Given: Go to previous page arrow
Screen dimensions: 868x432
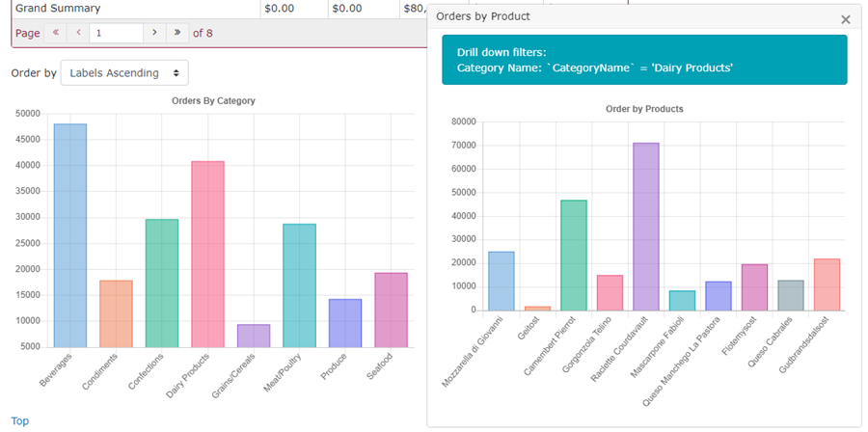Looking at the screenshot, I should tap(78, 33).
